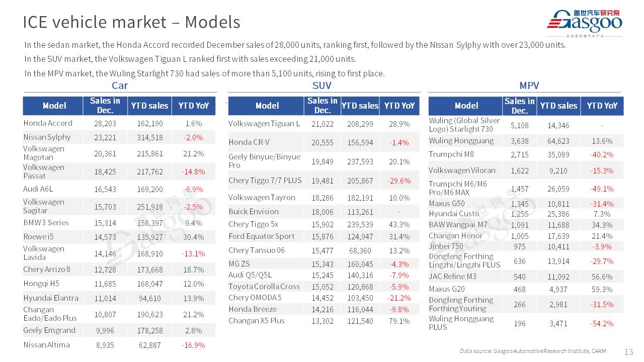Select the SUV section heading
This screenshot has width=644, height=362.
(x=322, y=85)
